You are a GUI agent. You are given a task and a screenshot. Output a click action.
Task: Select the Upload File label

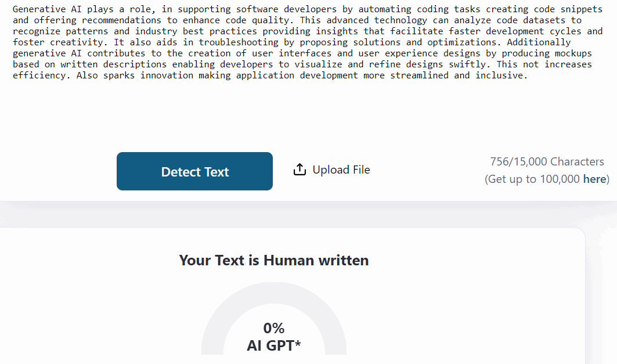click(x=341, y=170)
